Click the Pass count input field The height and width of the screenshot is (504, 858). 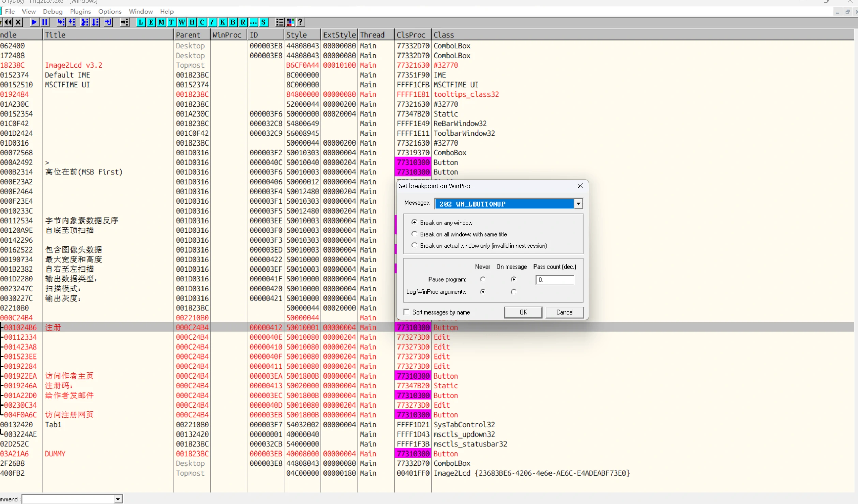click(555, 280)
